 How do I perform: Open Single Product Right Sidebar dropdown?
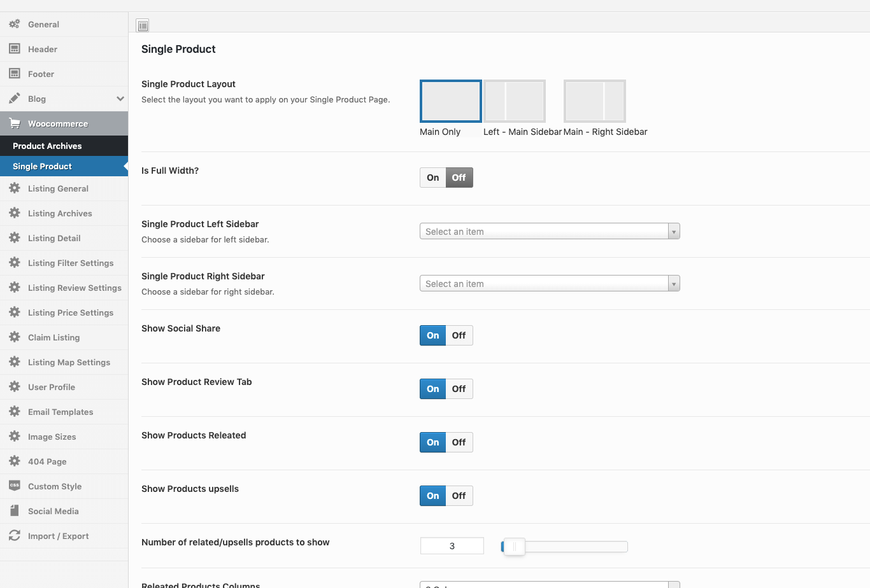549,284
